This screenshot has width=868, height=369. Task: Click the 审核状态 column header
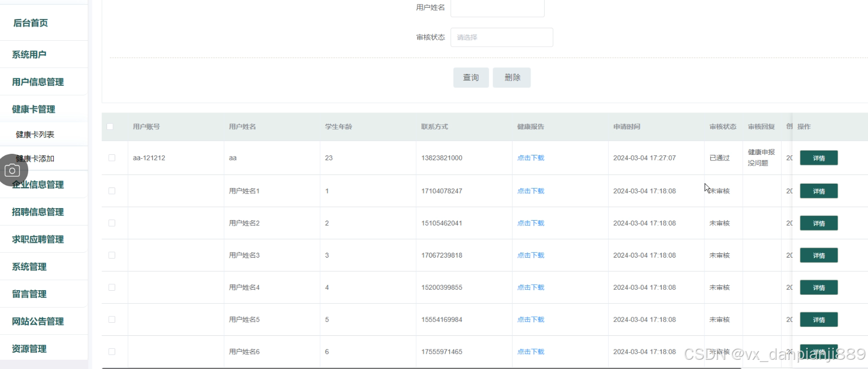click(723, 127)
